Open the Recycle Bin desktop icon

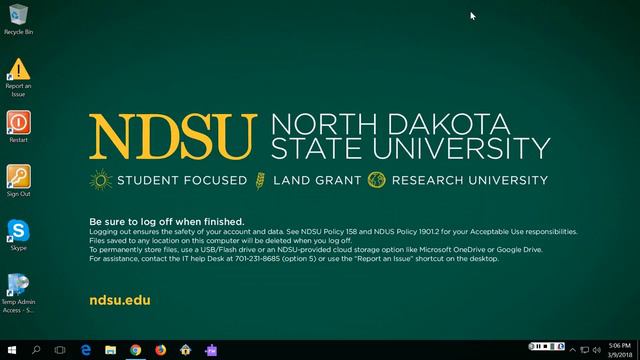[18, 19]
